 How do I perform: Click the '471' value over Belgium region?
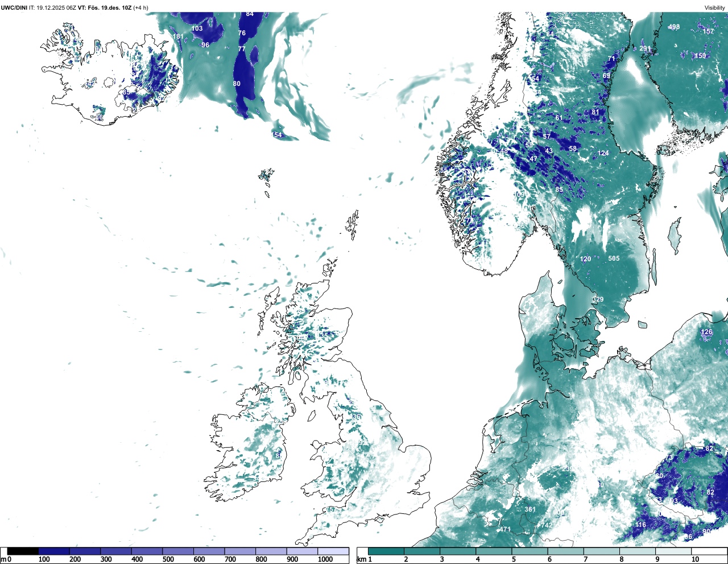click(505, 529)
